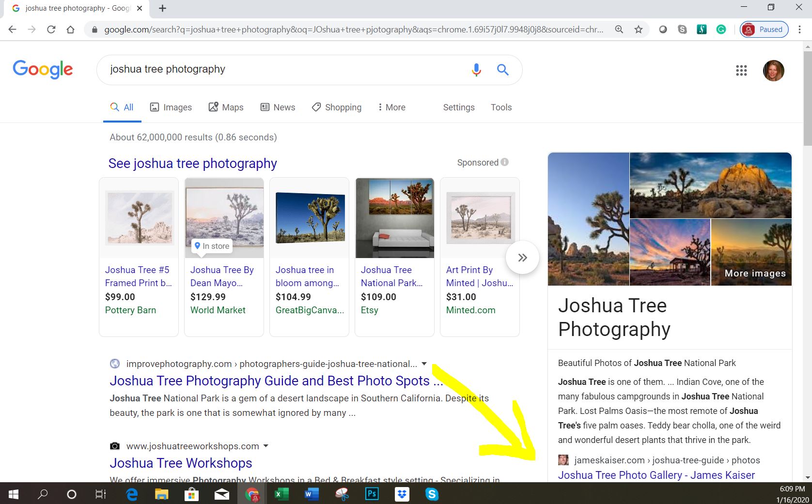
Task: Open Joshua Tree Photo Gallery - James Kaiser link
Action: (656, 475)
